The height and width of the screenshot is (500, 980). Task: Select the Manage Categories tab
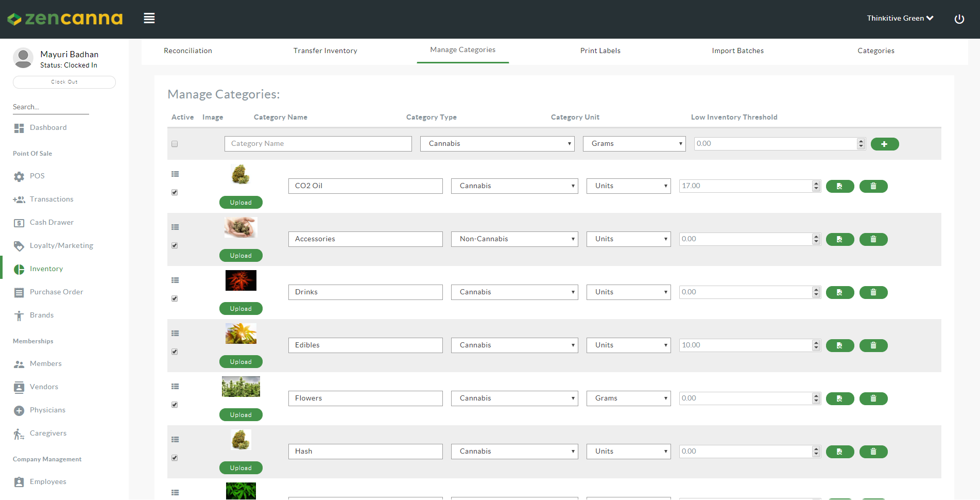pos(463,50)
